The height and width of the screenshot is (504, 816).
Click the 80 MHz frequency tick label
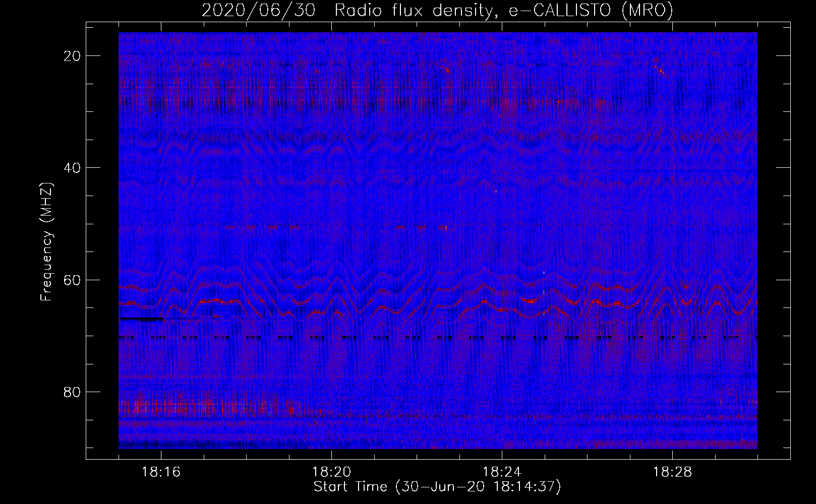click(72, 392)
